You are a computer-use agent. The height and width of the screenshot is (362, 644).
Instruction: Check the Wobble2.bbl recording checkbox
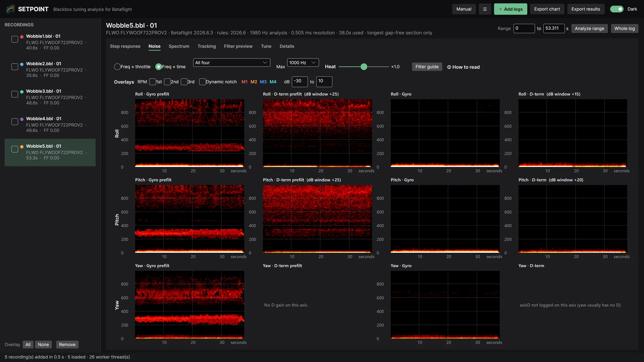15,67
